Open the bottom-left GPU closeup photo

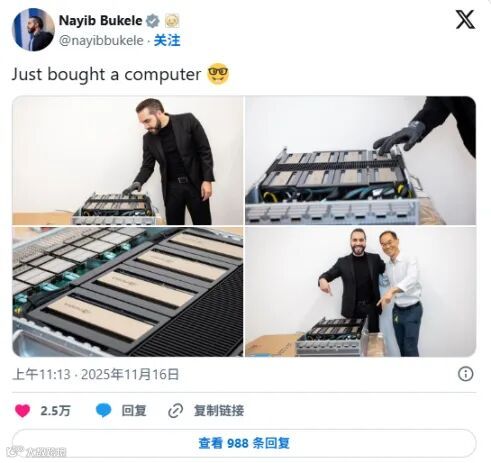tap(128, 292)
